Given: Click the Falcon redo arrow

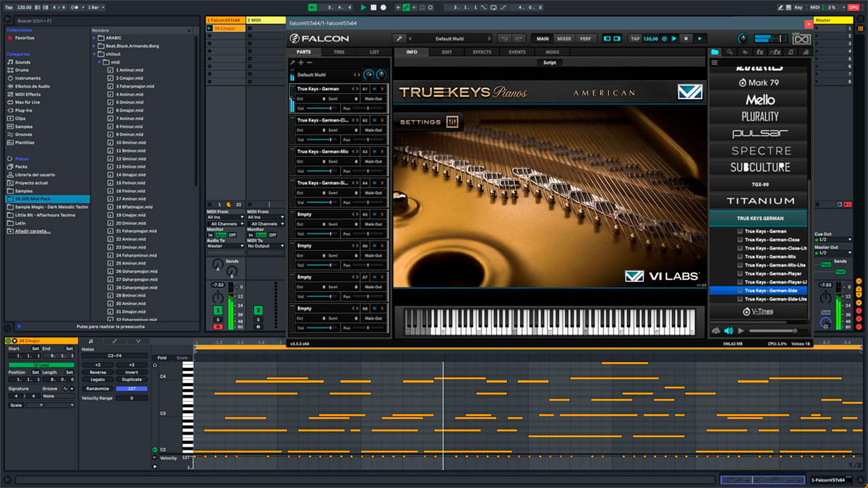Looking at the screenshot, I should point(519,38).
